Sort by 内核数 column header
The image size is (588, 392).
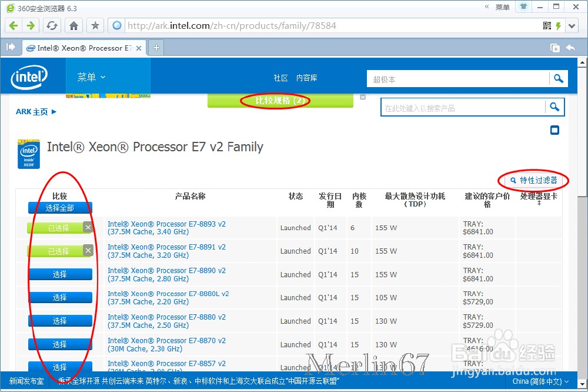359,200
